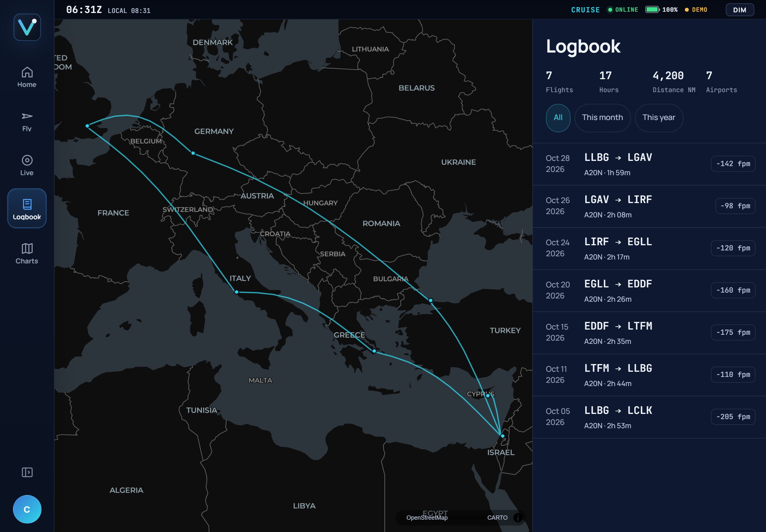Click the CARTO attribution link
Screen dimensions: 766x532
pos(497,518)
